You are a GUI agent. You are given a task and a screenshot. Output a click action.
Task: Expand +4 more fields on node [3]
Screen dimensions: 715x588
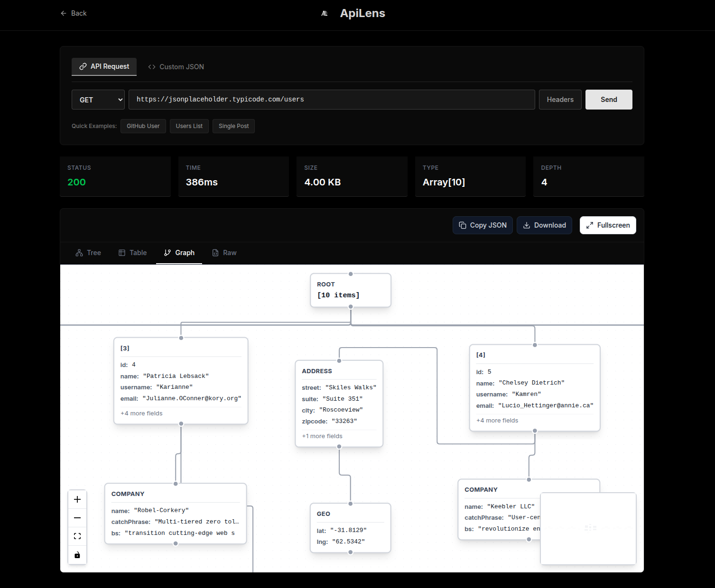(x=141, y=413)
